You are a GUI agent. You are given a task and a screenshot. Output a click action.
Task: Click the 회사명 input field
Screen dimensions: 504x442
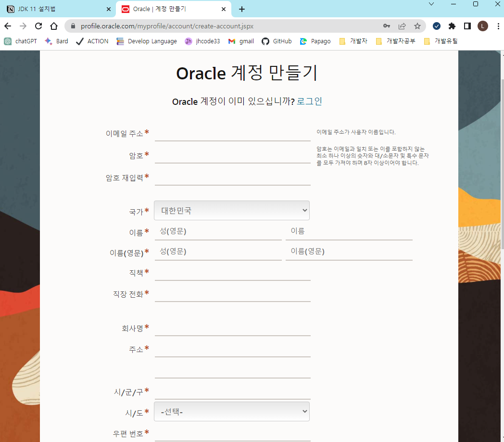coord(232,328)
